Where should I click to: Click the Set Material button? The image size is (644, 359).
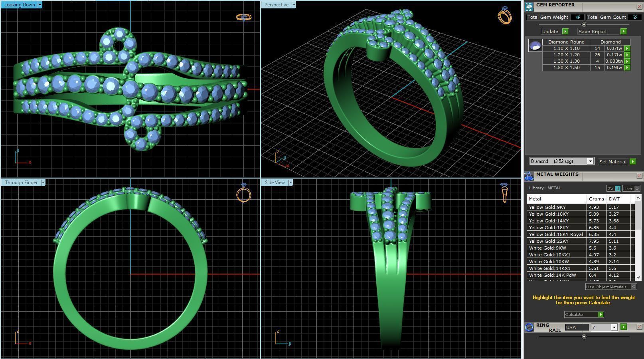tap(617, 162)
